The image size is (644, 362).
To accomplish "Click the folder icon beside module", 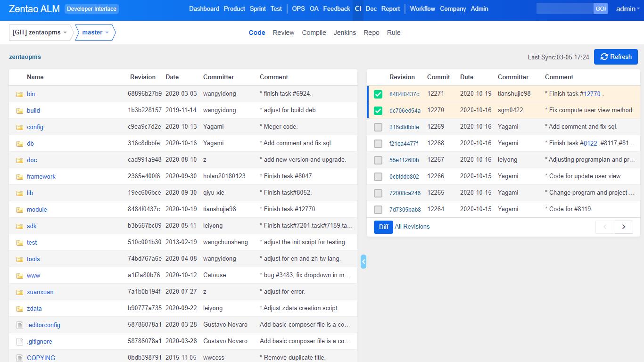I will pos(20,210).
